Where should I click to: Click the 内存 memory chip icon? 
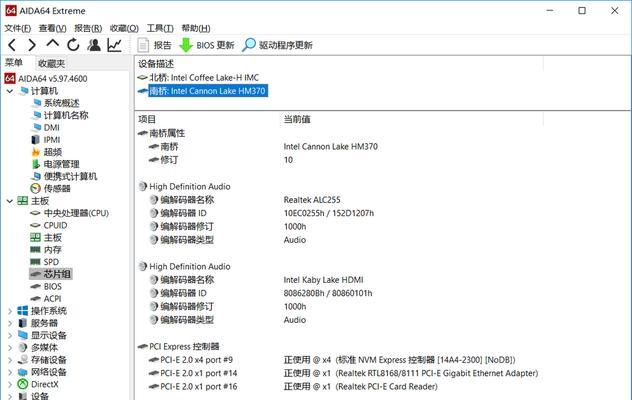click(x=36, y=250)
